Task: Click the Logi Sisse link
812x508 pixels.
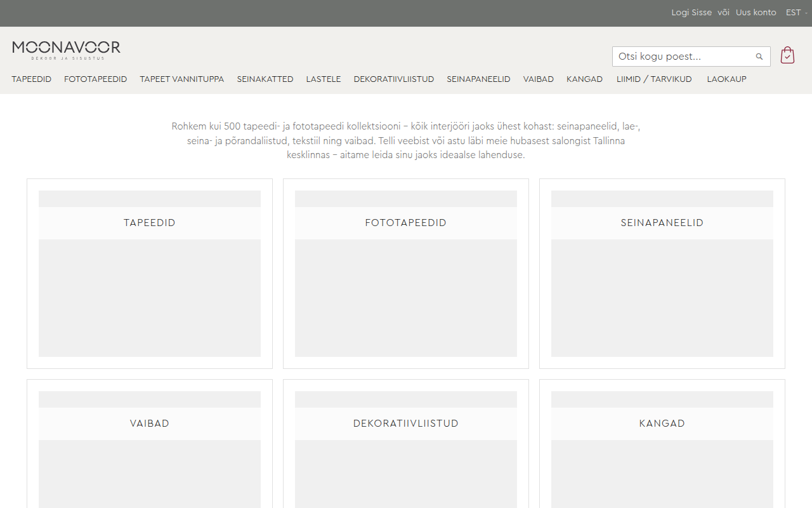Action: click(691, 13)
